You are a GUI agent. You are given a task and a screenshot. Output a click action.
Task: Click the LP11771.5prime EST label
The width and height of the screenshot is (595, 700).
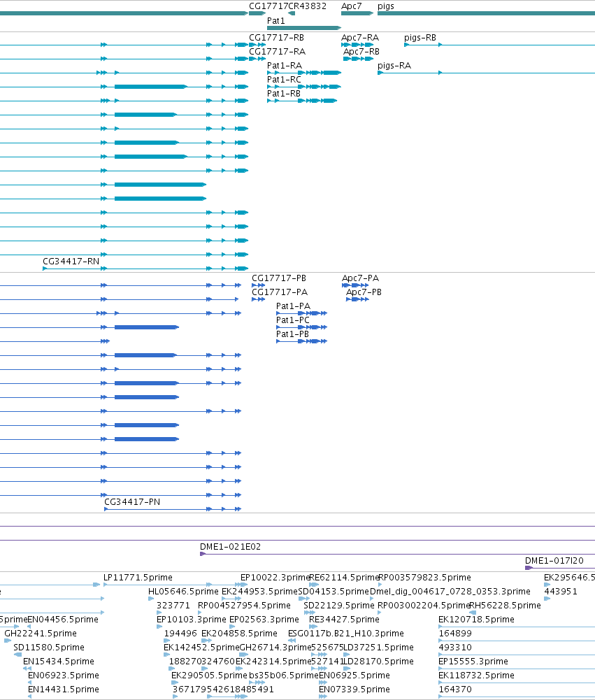click(138, 578)
